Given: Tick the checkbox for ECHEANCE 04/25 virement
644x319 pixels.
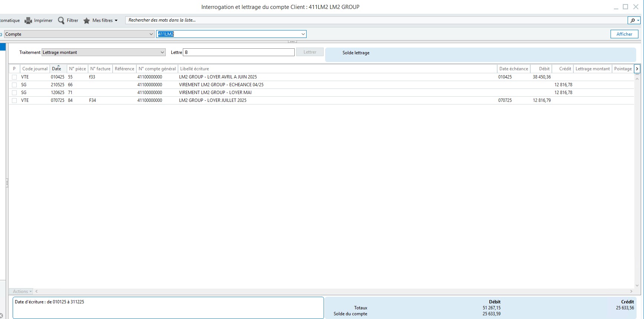Looking at the screenshot, I should click(14, 85).
